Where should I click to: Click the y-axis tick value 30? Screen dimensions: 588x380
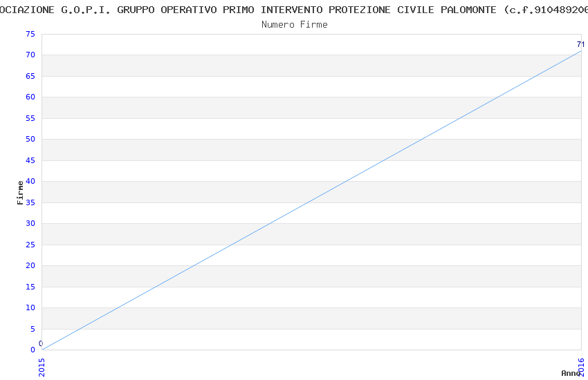point(30,223)
